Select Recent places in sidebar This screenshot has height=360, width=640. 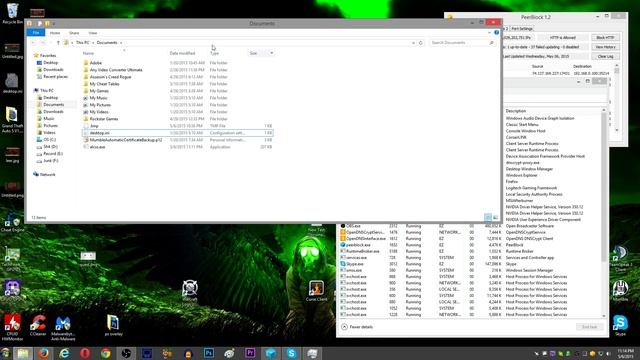coord(55,76)
